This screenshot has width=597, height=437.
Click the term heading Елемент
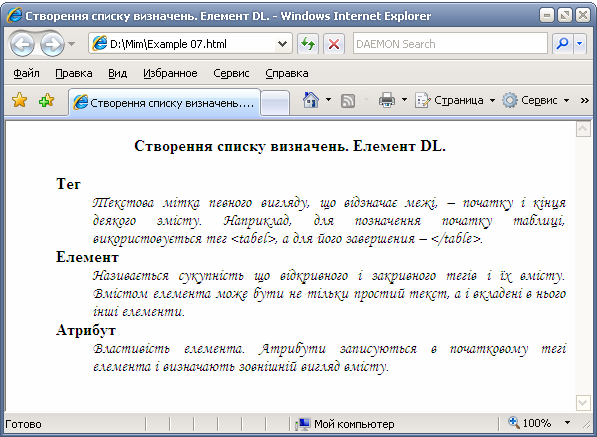(x=88, y=257)
